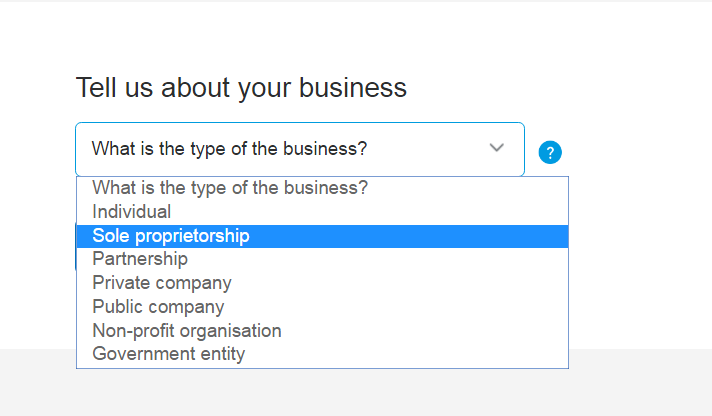Open the business type combo box
The height and width of the screenshot is (416, 712).
pos(299,149)
